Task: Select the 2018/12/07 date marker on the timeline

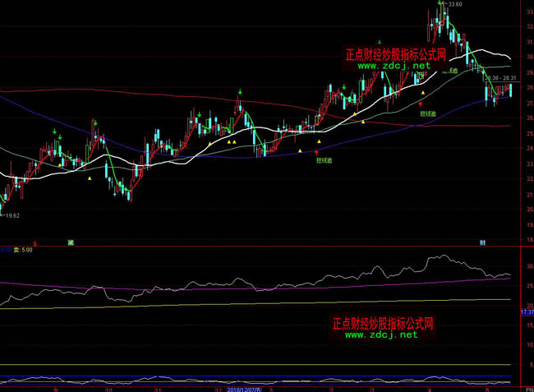Action: click(244, 388)
